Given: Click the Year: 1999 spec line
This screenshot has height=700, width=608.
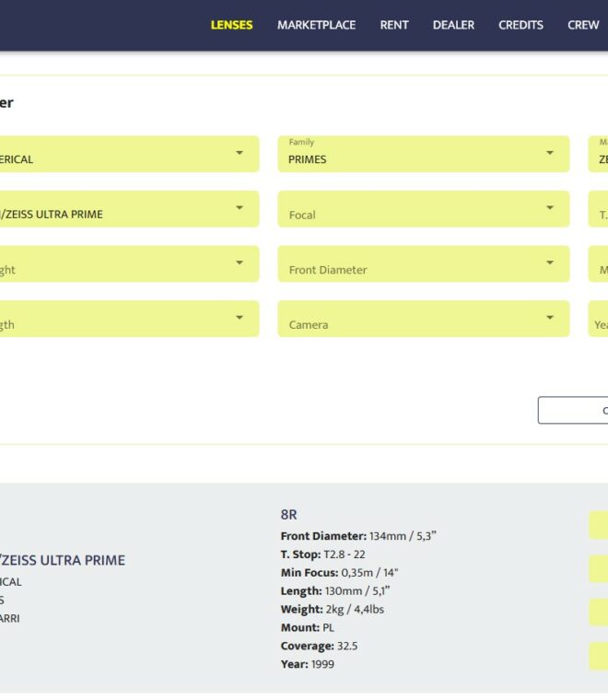Looking at the screenshot, I should (307, 664).
